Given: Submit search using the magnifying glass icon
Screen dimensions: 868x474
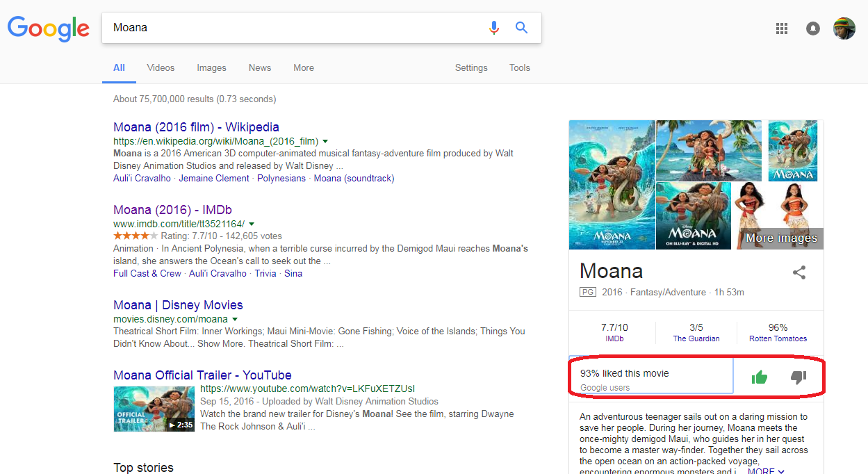Looking at the screenshot, I should (521, 28).
